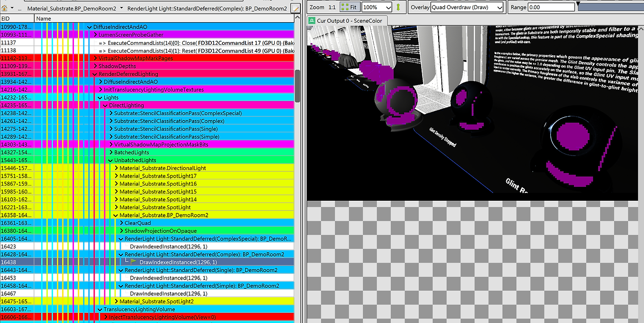
Task: Expand Material_Substrate.SpotLight node at 16221
Action: 116,207
